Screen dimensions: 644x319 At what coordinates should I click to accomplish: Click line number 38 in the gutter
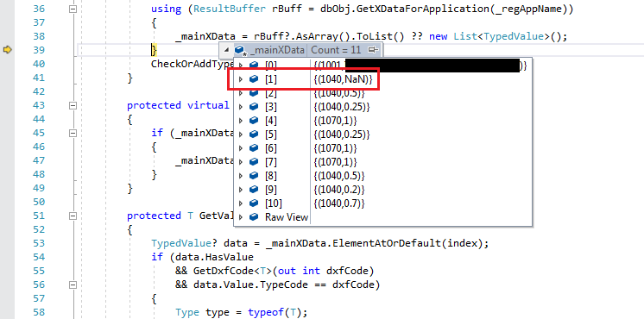(39, 36)
